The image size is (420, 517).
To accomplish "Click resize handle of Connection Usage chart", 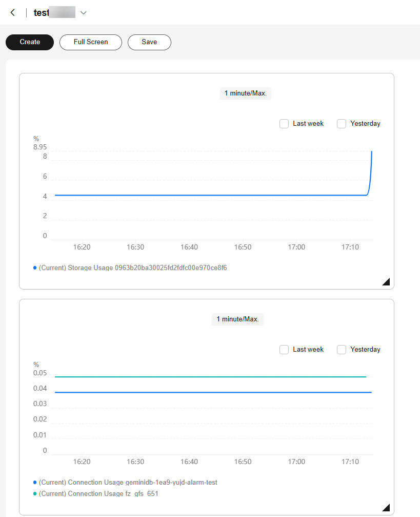I will 386,507.
